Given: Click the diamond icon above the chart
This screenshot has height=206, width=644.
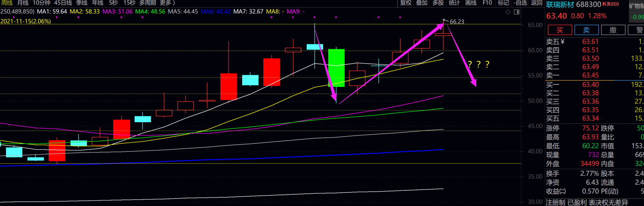Looking at the screenshot, I should click(508, 12).
